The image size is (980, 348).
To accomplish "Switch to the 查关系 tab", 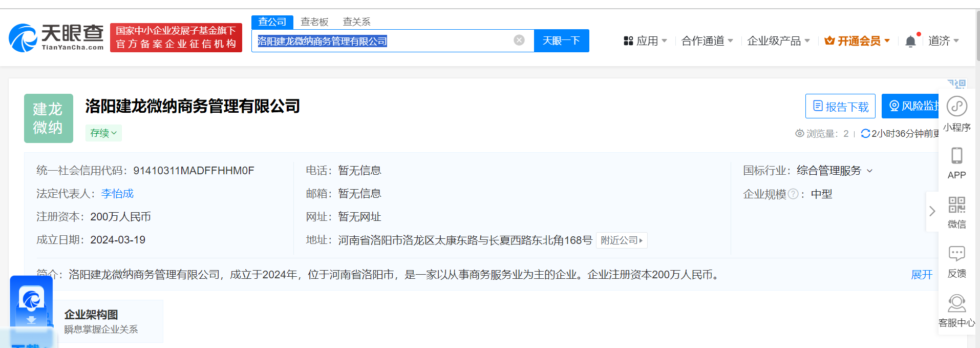I will 356,22.
